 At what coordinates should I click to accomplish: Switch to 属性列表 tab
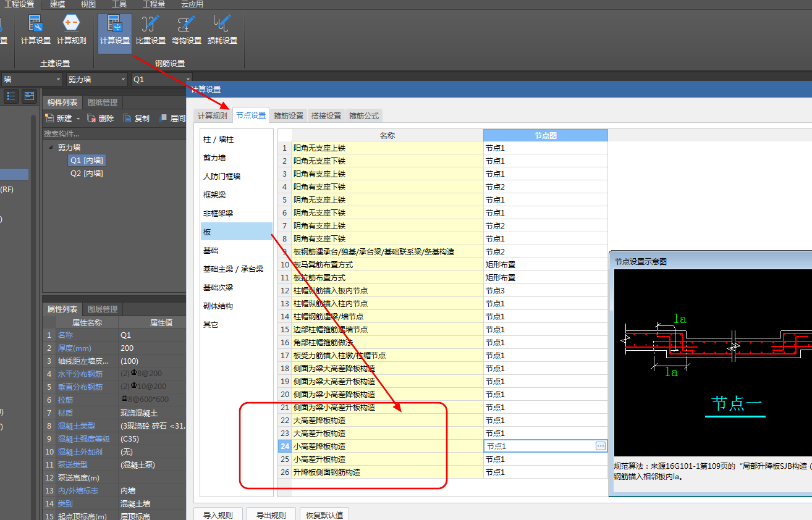click(62, 309)
